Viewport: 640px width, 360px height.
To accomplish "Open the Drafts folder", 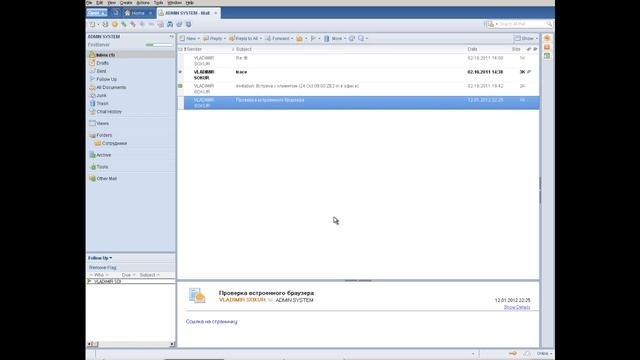I will (102, 63).
